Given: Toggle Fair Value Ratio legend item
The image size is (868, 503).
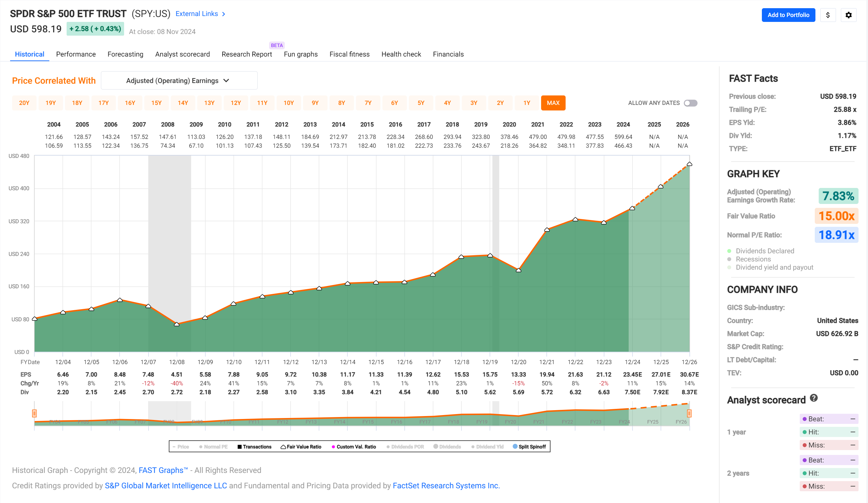Looking at the screenshot, I should click(301, 447).
